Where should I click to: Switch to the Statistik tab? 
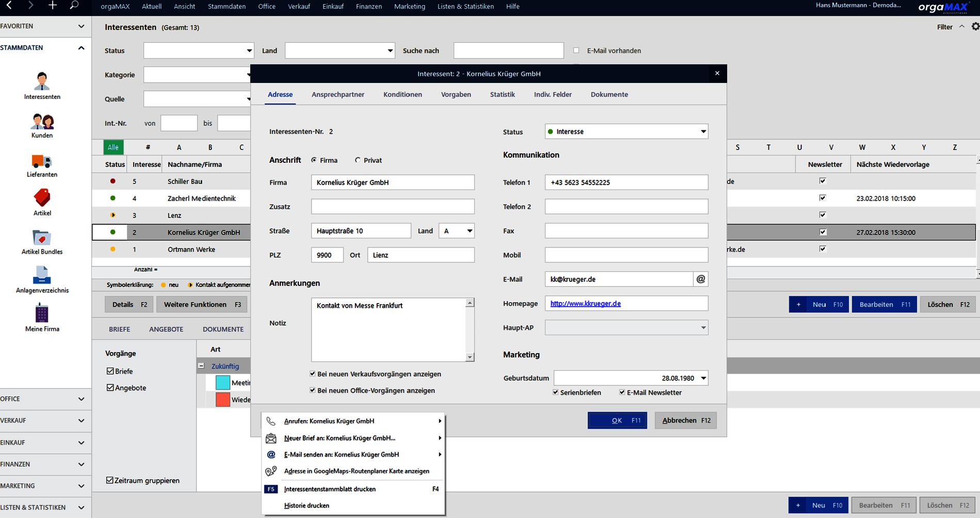502,94
